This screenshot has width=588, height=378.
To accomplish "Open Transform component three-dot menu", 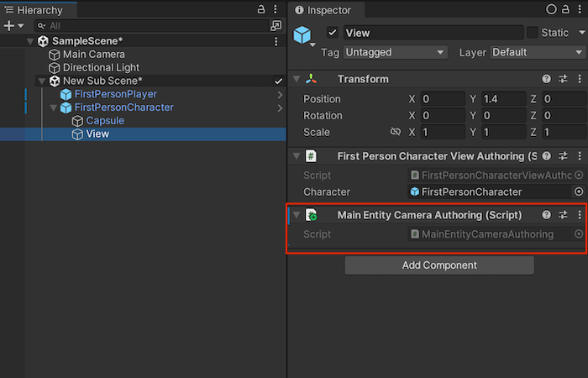I will (x=579, y=79).
